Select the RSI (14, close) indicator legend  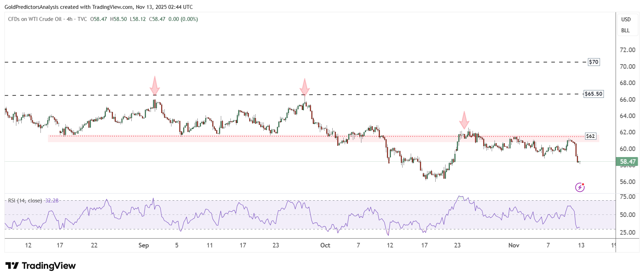25,201
